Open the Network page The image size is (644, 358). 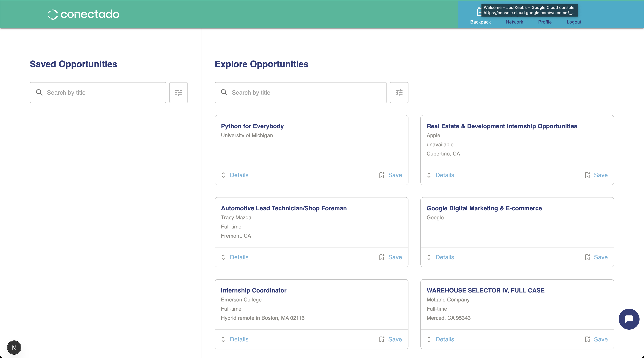[514, 22]
